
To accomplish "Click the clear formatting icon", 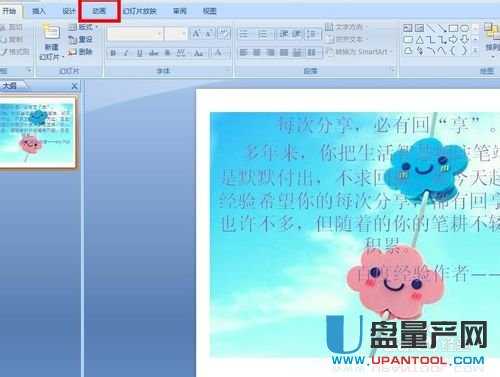I will coord(224,33).
